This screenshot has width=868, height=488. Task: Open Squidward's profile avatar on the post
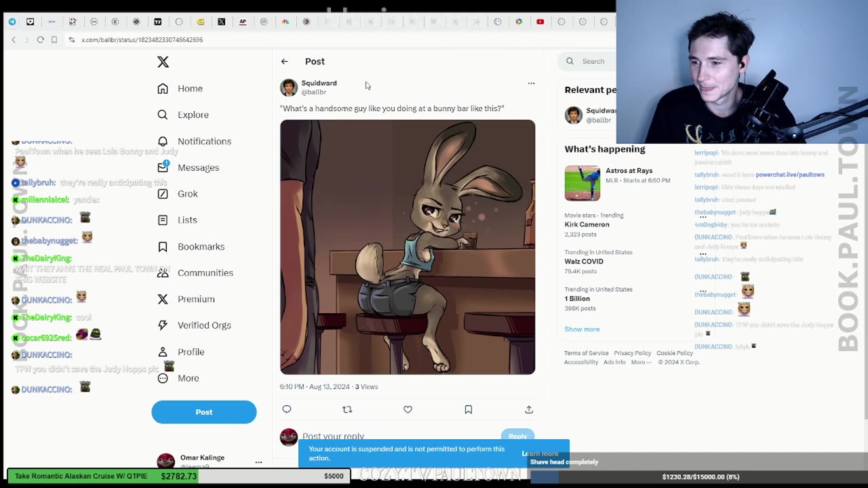(x=289, y=87)
